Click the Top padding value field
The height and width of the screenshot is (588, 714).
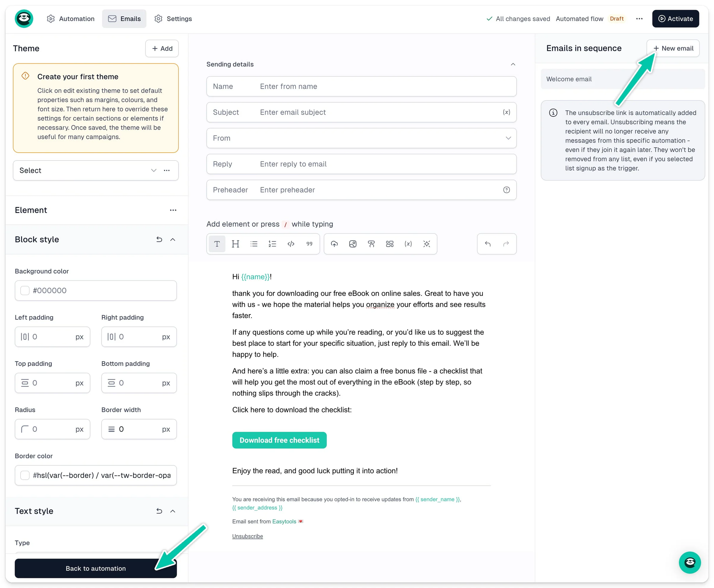[x=52, y=383]
